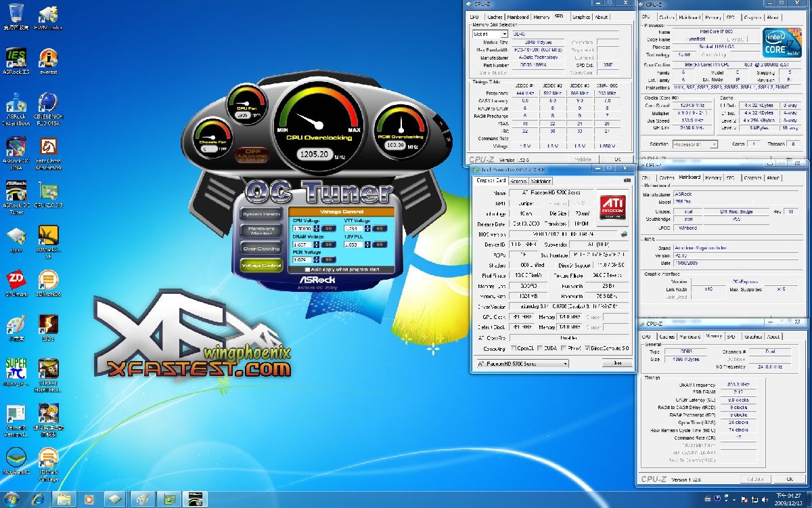Open Windows Media Player from taskbar
812x508 pixels.
click(89, 499)
